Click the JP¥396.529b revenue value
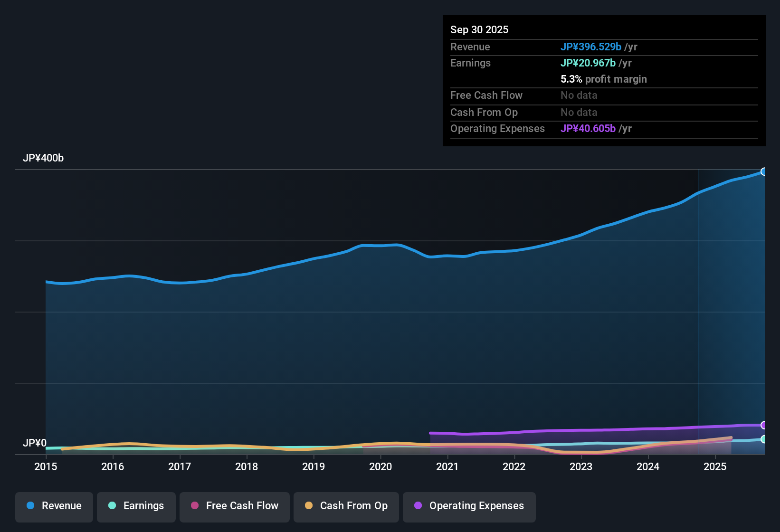Image resolution: width=780 pixels, height=532 pixels. pos(591,47)
